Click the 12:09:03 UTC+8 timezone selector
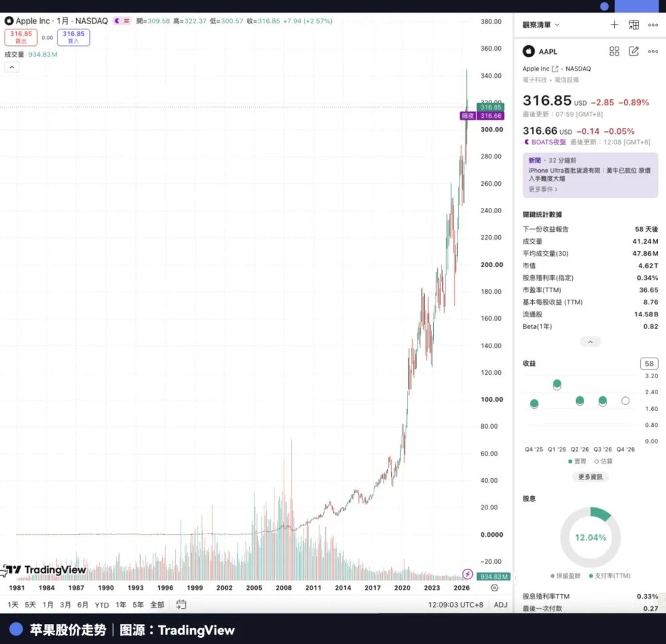The height and width of the screenshot is (644, 666). click(x=456, y=605)
